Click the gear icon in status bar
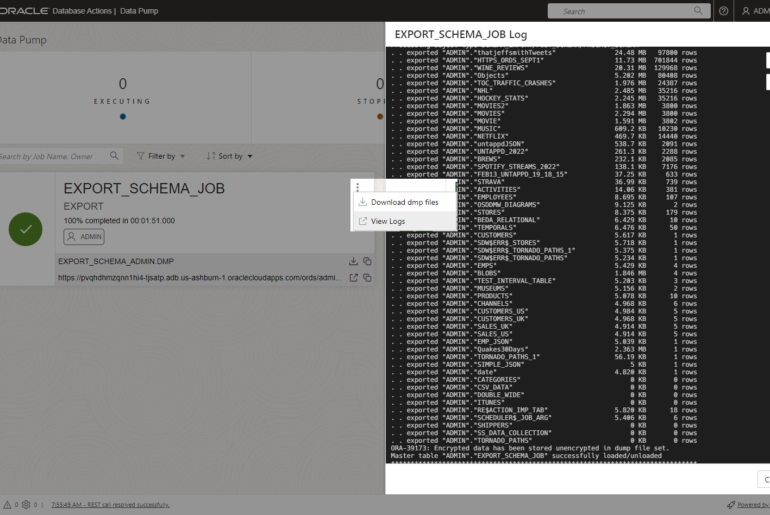This screenshot has width=770, height=515. click(x=27, y=504)
